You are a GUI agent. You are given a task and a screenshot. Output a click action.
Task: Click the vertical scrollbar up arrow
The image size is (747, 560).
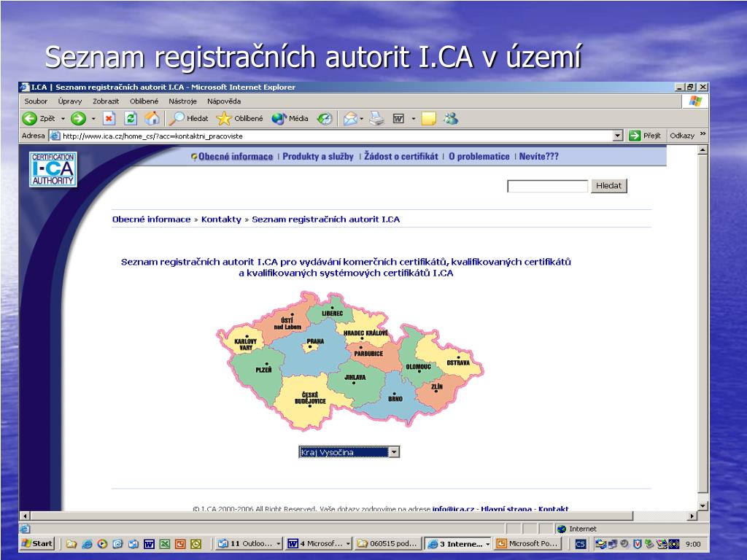(703, 150)
